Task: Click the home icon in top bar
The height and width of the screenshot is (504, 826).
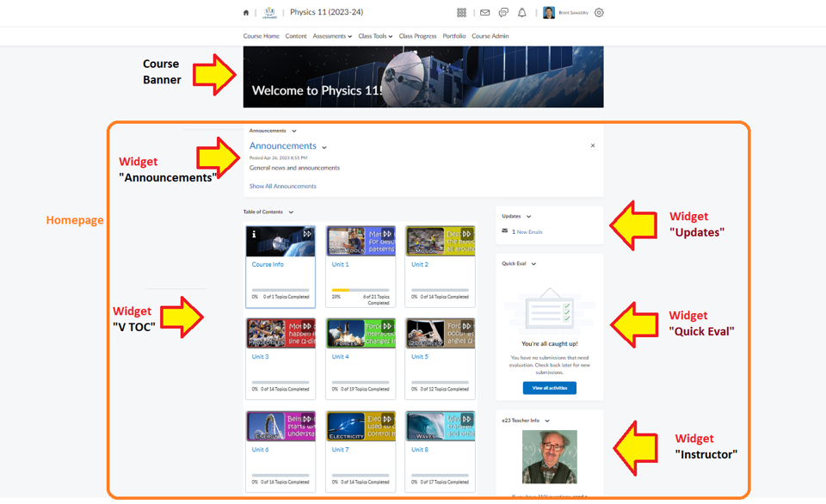Action: [246, 13]
